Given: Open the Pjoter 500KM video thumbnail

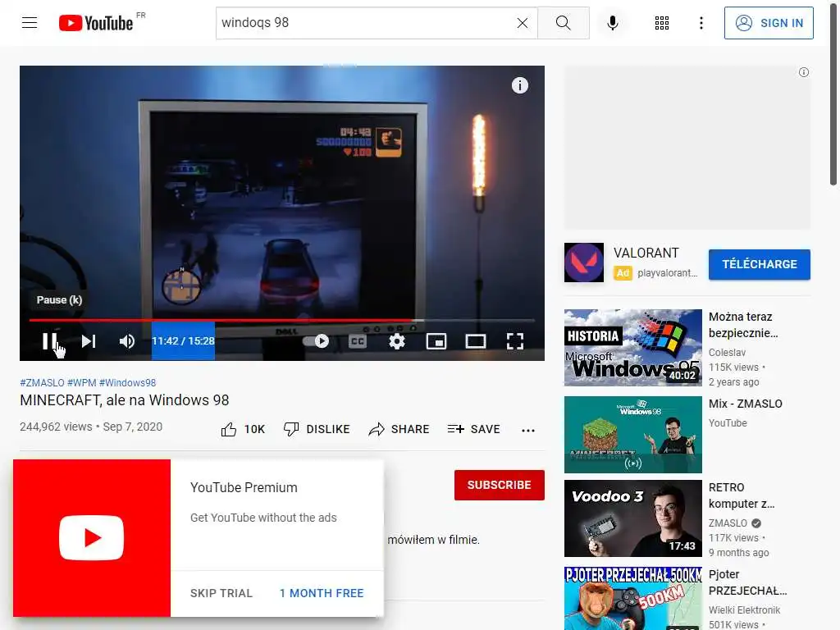Looking at the screenshot, I should pyautogui.click(x=632, y=598).
